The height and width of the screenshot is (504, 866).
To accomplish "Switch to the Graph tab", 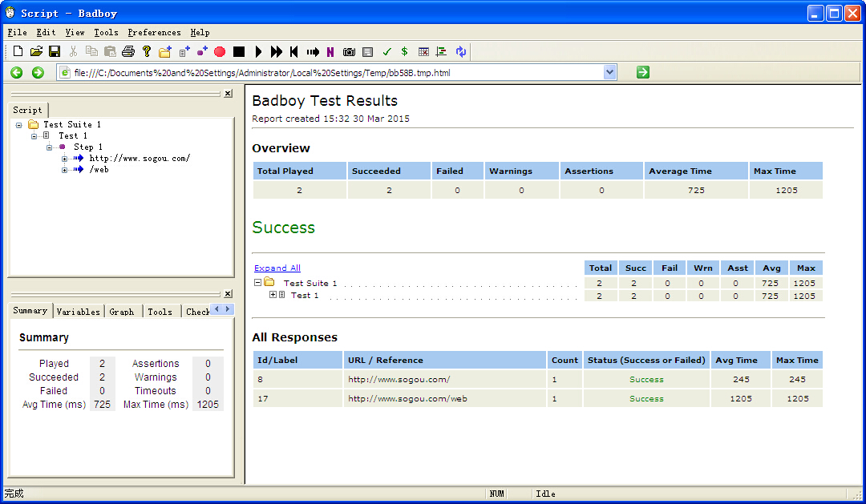I will click(x=122, y=312).
